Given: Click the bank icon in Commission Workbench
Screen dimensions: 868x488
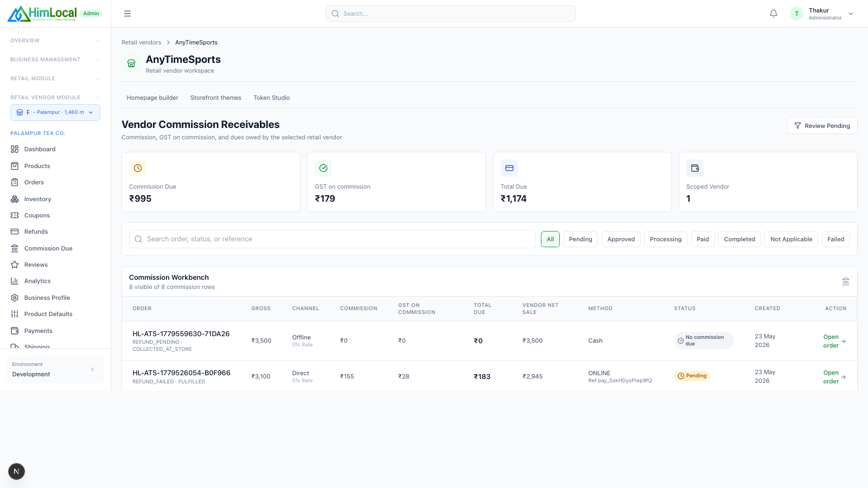Looking at the screenshot, I should [x=845, y=281].
